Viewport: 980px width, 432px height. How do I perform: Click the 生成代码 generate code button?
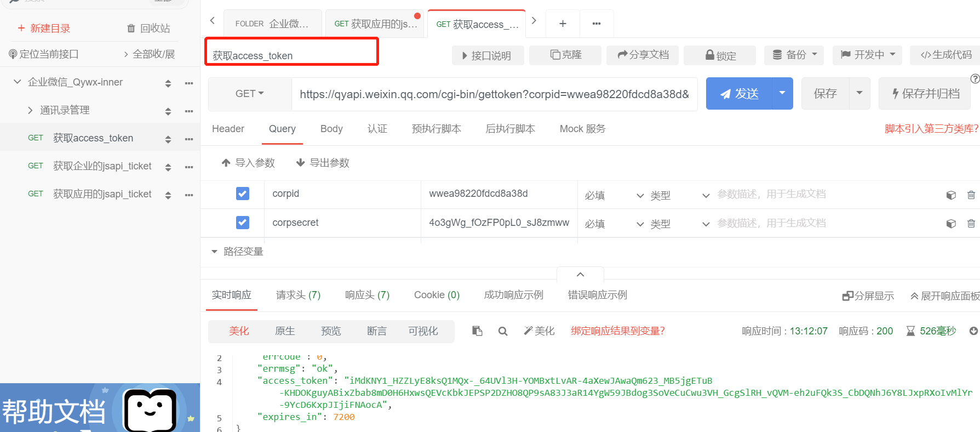coord(945,55)
